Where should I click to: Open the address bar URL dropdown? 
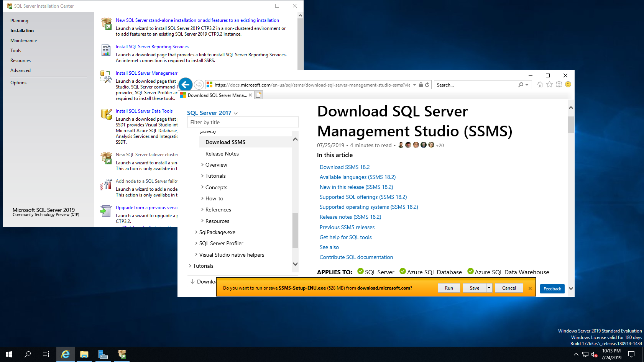(414, 85)
